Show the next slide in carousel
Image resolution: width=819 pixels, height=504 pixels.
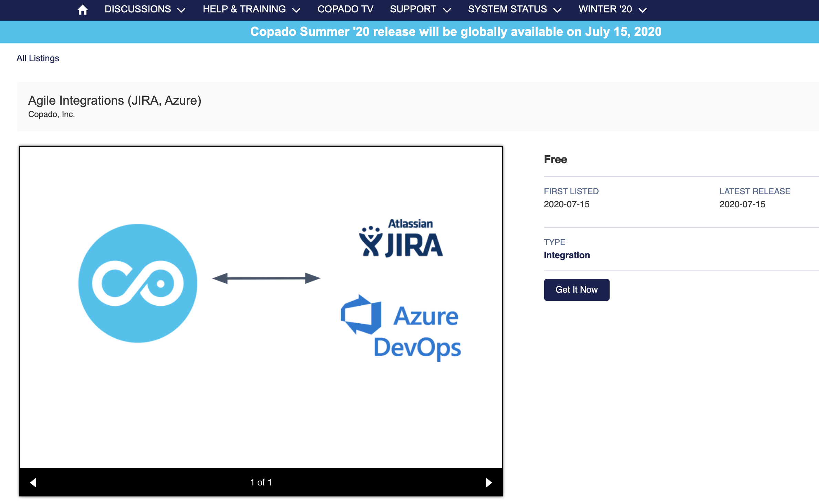(x=489, y=482)
